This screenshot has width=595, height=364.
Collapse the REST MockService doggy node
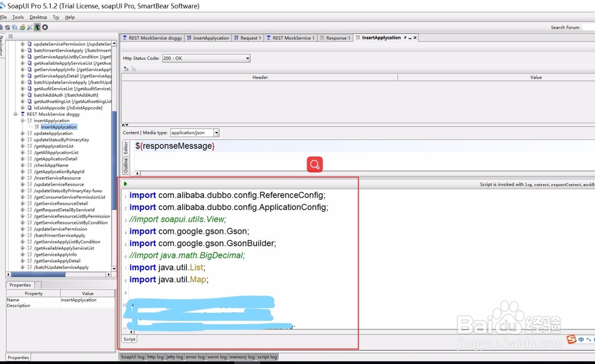pos(15,114)
